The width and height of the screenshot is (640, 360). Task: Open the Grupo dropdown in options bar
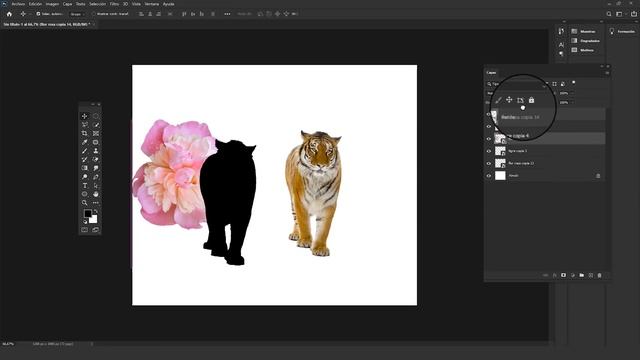click(78, 14)
